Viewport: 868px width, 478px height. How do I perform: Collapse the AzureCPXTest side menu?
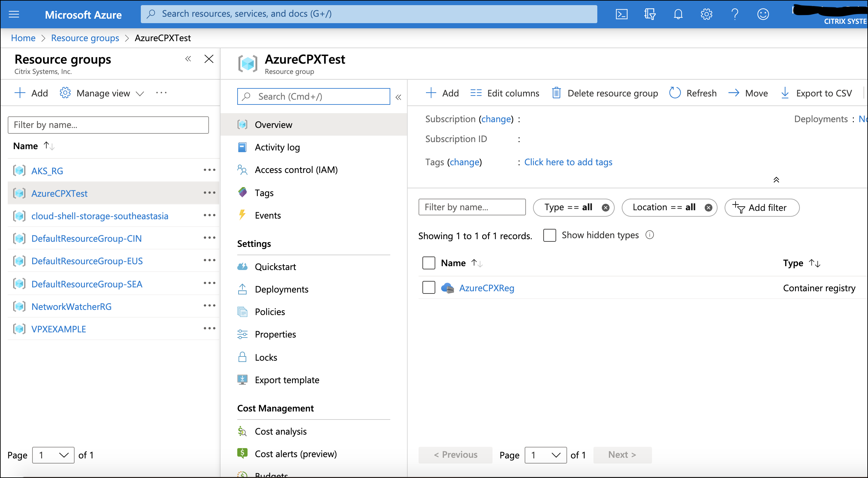[x=398, y=97]
